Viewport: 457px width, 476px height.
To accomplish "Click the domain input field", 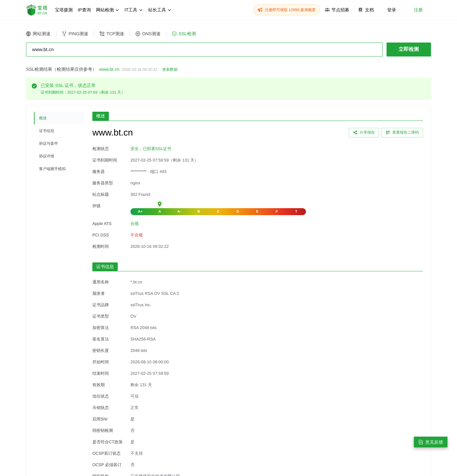I will pyautogui.click(x=204, y=50).
